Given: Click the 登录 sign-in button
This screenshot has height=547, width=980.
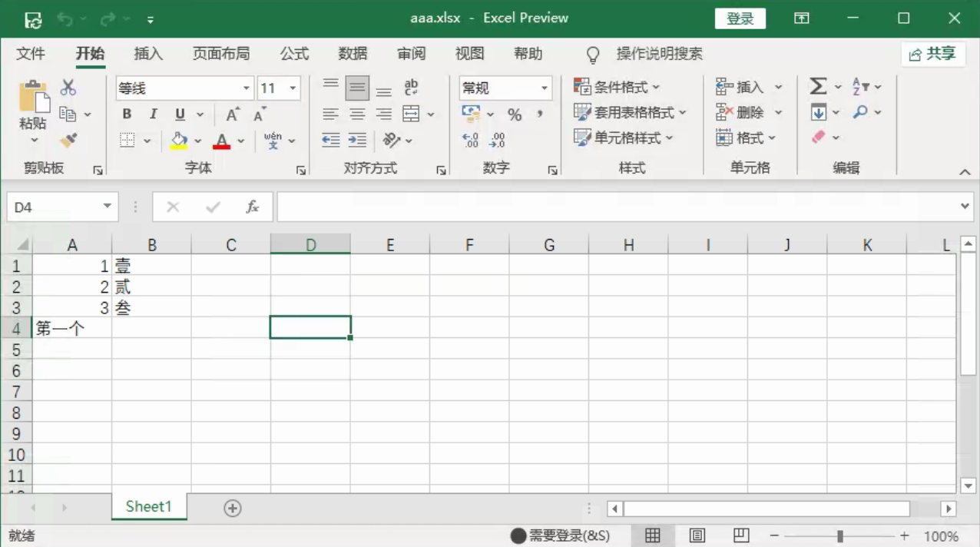Looking at the screenshot, I should [740, 18].
